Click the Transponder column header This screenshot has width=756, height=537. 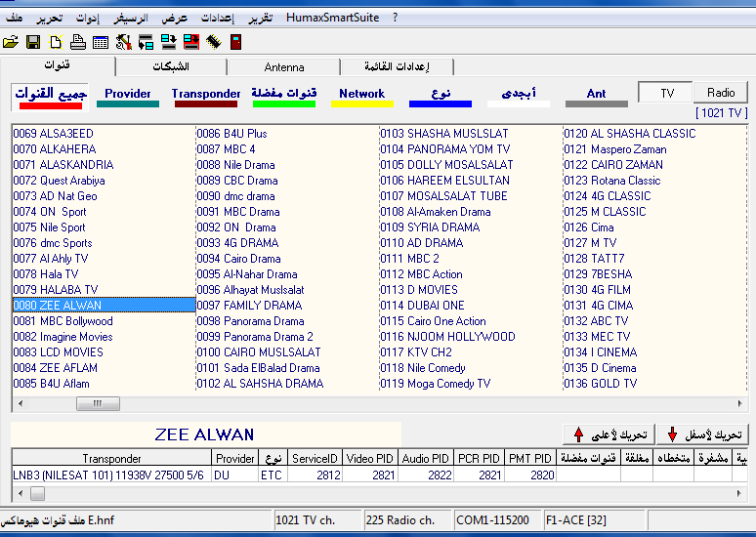[x=112, y=459]
